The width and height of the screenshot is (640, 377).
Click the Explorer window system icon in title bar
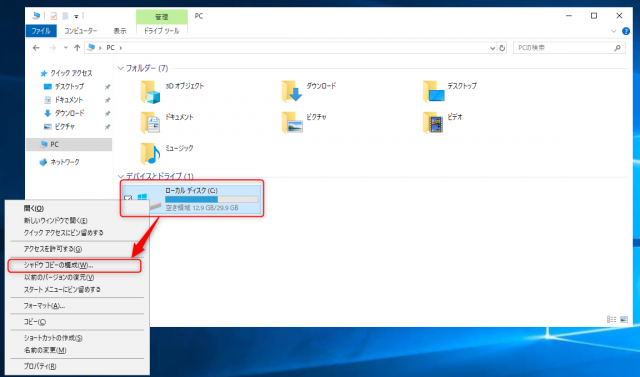(x=36, y=16)
